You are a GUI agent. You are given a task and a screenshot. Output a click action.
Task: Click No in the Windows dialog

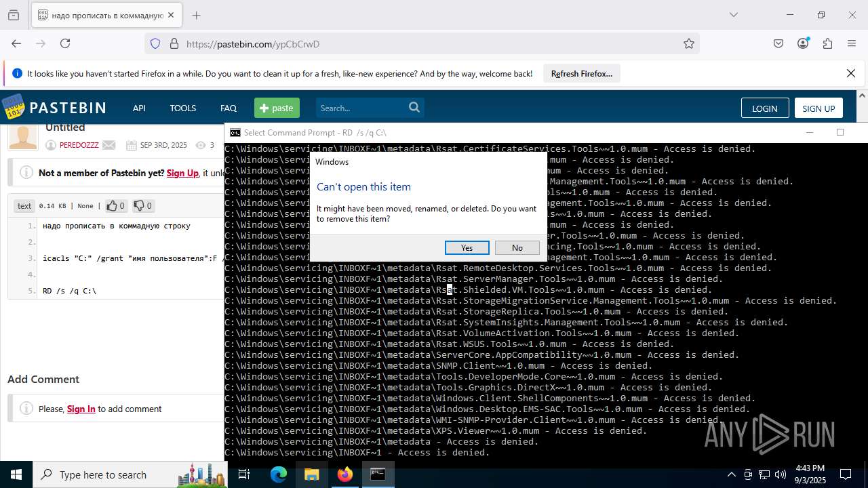[517, 247]
